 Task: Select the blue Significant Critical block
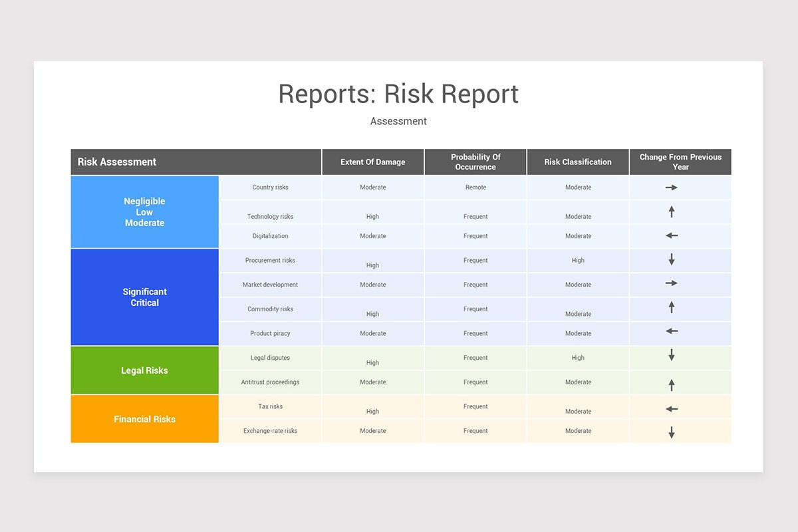point(144,297)
